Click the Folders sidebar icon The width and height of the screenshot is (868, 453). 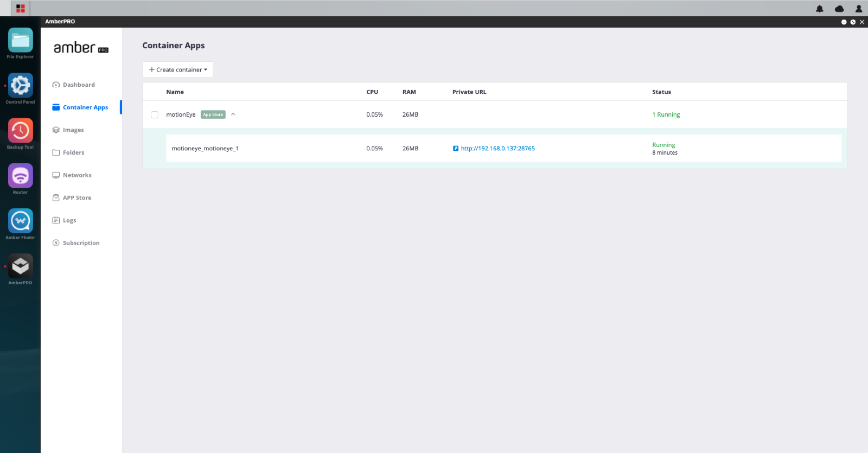[x=56, y=152]
